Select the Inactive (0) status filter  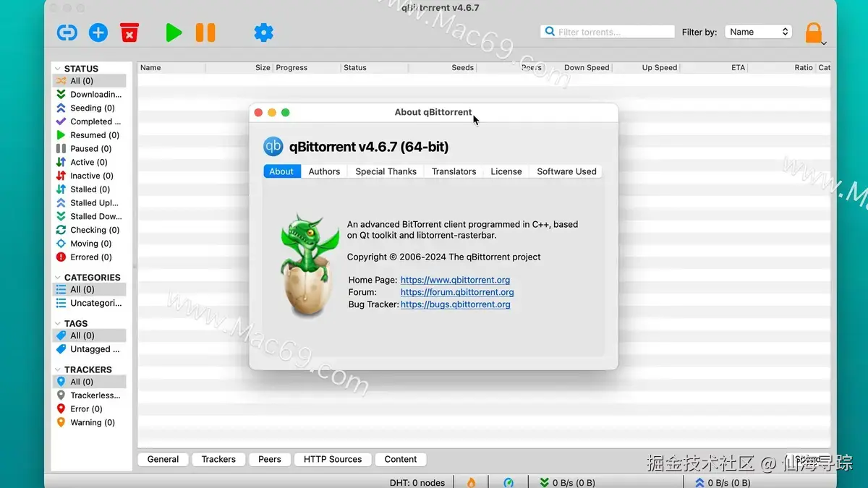89,176
